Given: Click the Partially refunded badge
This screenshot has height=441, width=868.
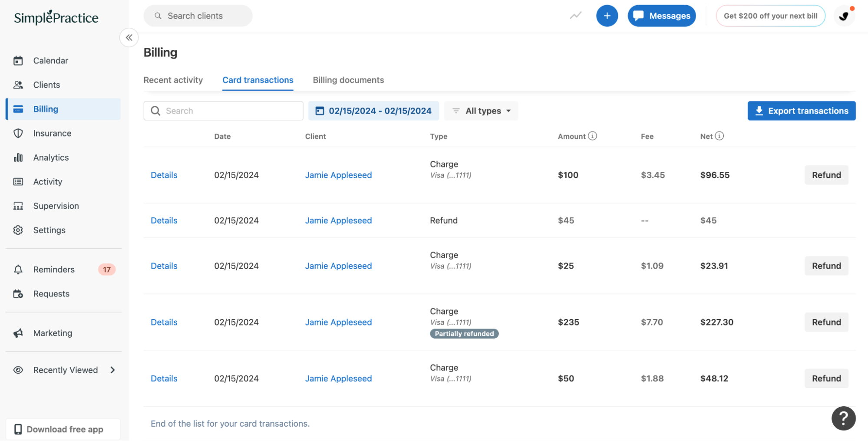Looking at the screenshot, I should pyautogui.click(x=464, y=334).
